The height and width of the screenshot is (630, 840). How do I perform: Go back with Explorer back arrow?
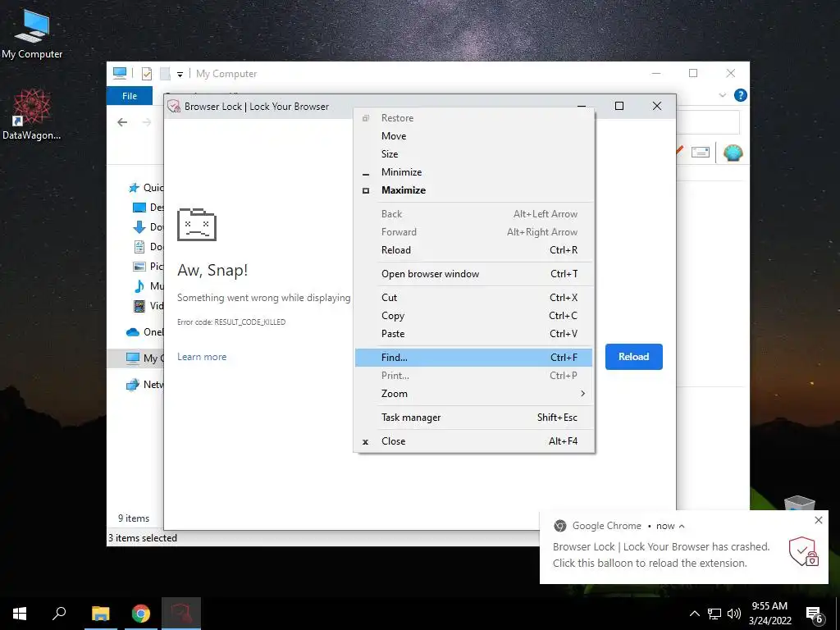click(x=122, y=122)
